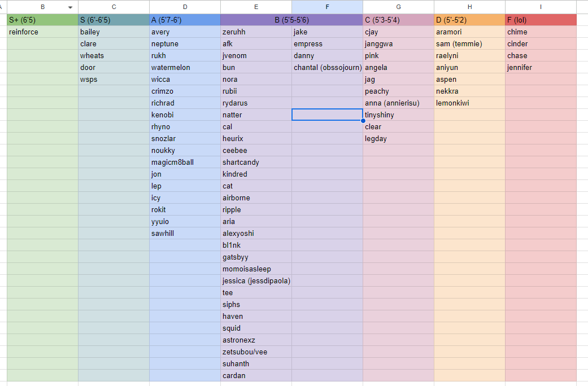Image resolution: width=588 pixels, height=386 pixels.
Task: Select column H header
Action: [x=469, y=7]
